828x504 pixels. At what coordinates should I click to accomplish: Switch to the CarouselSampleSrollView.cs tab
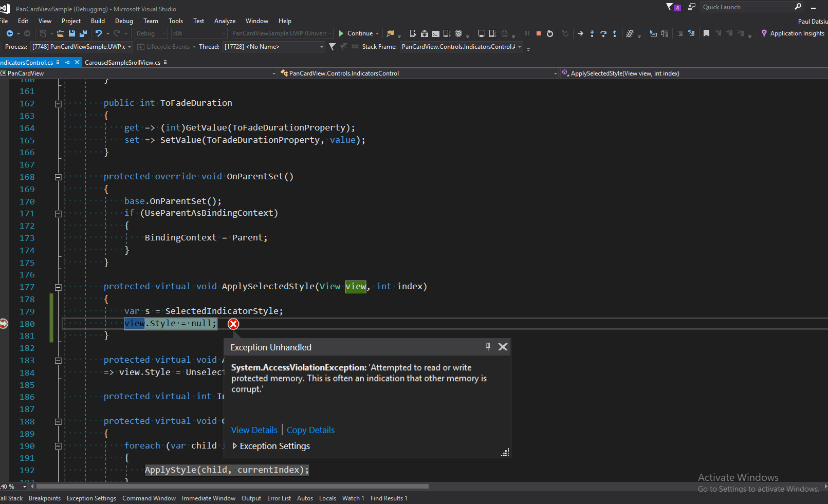point(123,62)
